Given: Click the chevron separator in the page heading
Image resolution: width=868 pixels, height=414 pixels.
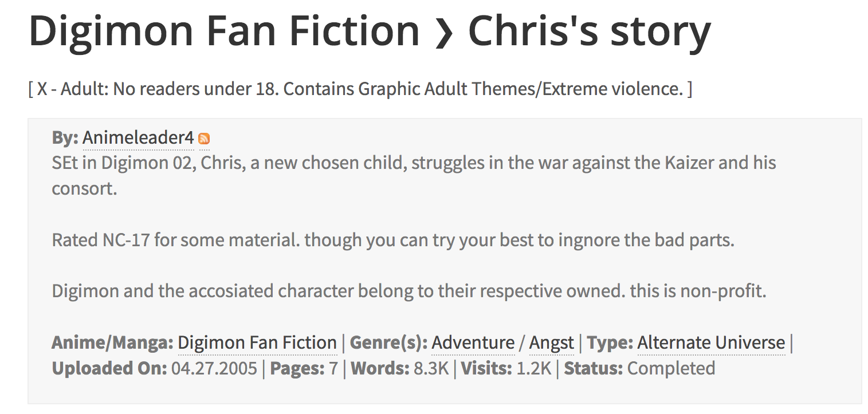Looking at the screenshot, I should pos(444,32).
